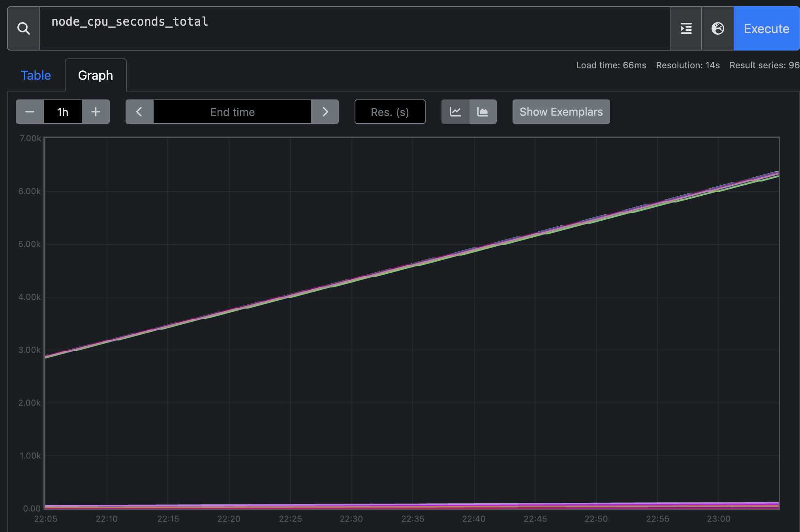Switch to unstacked line graph mode

[455, 112]
